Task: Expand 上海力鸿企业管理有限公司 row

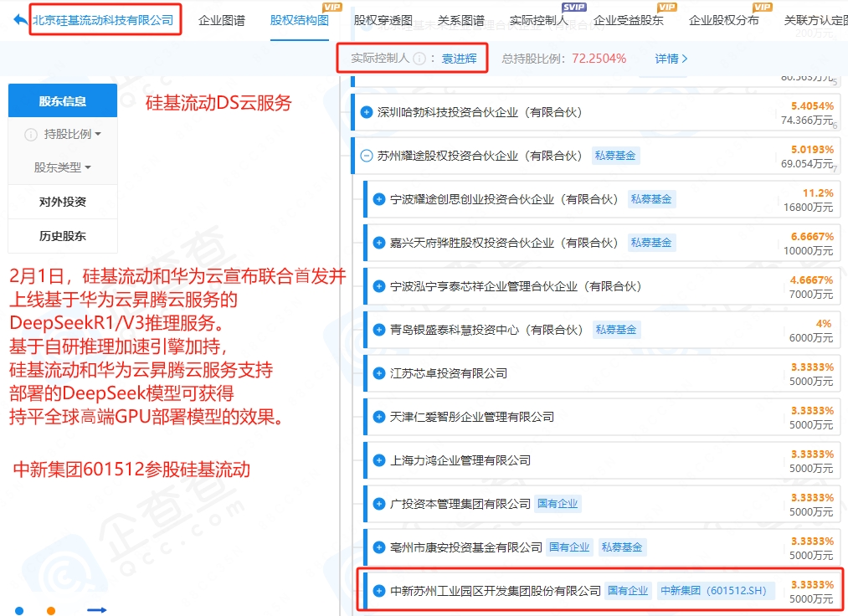Action: tap(379, 460)
